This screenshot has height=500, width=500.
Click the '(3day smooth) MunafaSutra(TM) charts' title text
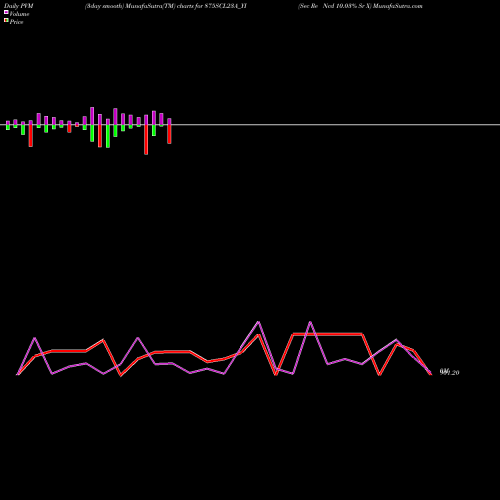pyautogui.click(x=138, y=6)
